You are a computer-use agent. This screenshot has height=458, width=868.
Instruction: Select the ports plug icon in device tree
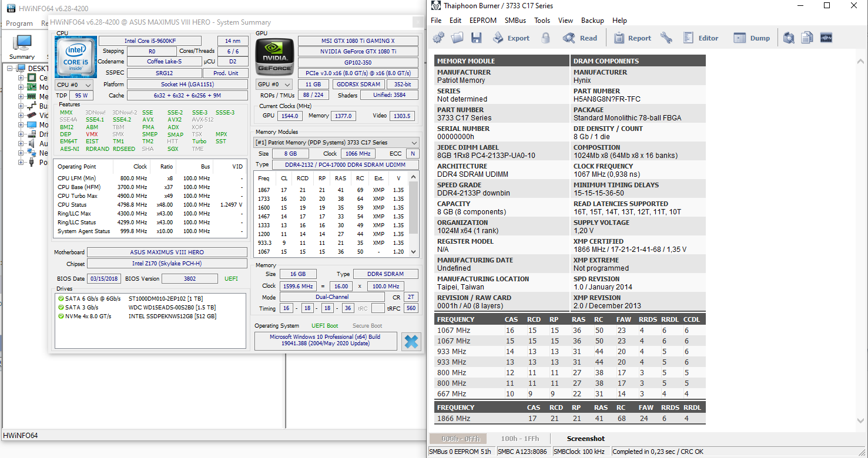pyautogui.click(x=32, y=163)
